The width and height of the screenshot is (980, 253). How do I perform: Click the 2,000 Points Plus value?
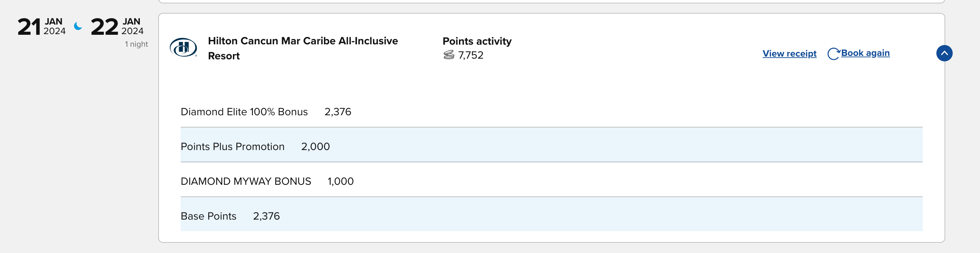(x=315, y=147)
